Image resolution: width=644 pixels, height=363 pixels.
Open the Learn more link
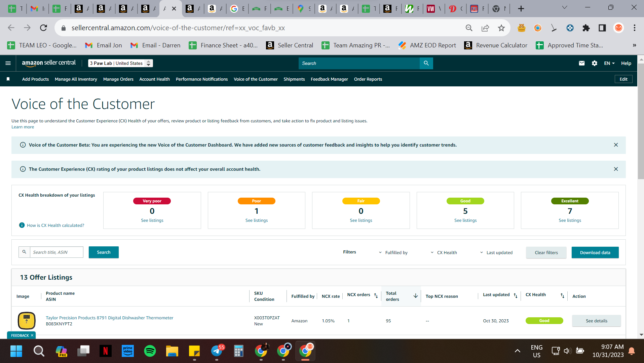pyautogui.click(x=23, y=127)
